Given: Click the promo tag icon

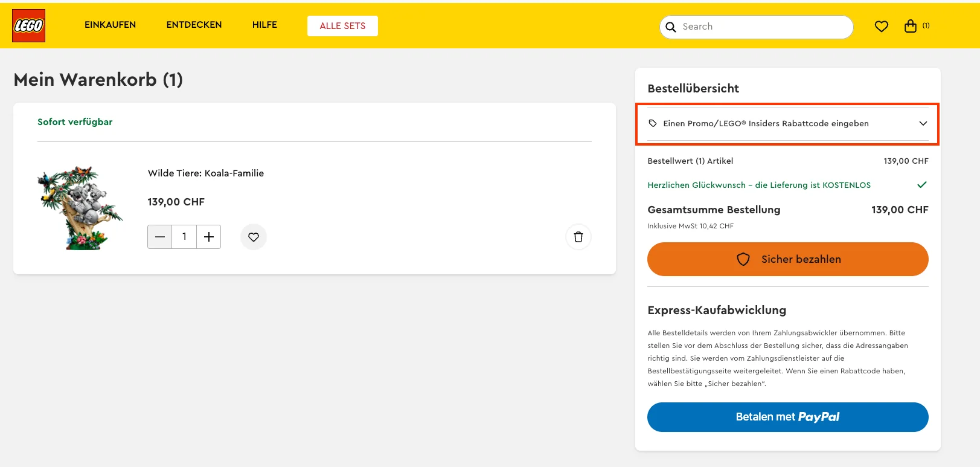Looking at the screenshot, I should click(653, 123).
